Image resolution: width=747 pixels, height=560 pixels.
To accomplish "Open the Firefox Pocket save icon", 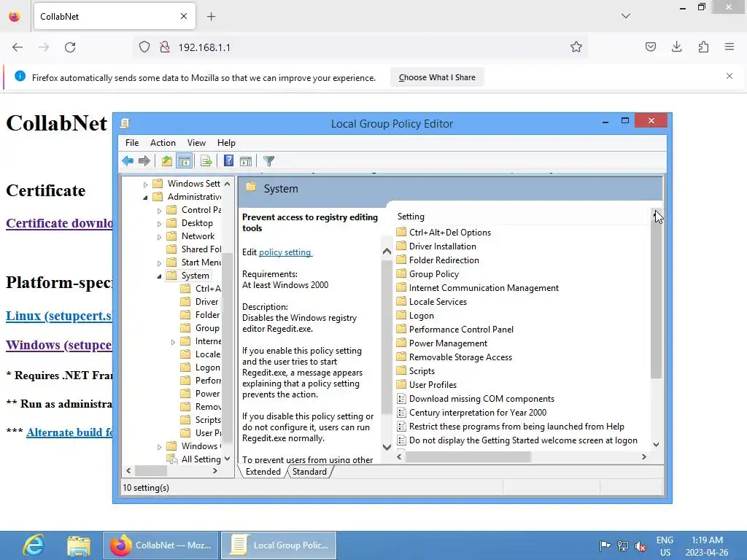I will tap(650, 47).
